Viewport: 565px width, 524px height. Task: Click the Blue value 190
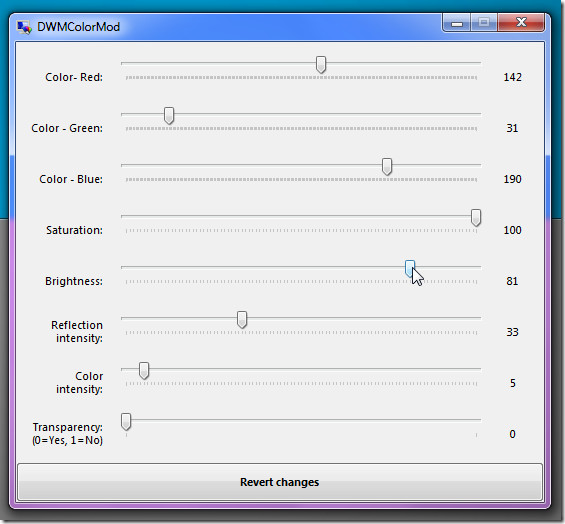[512, 179]
